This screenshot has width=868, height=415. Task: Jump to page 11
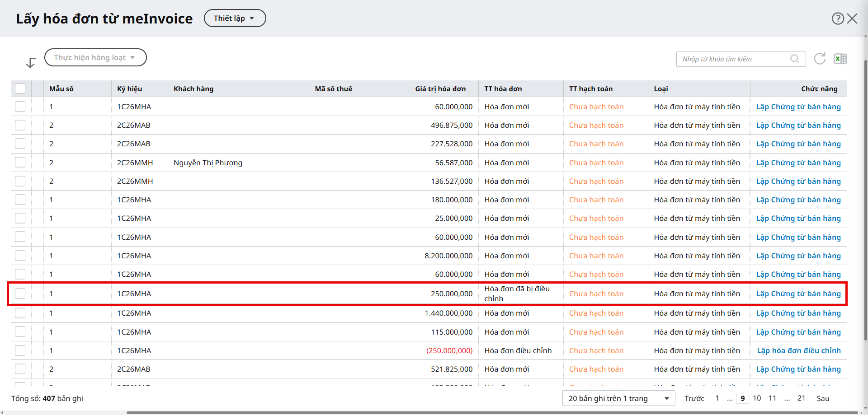(x=772, y=398)
